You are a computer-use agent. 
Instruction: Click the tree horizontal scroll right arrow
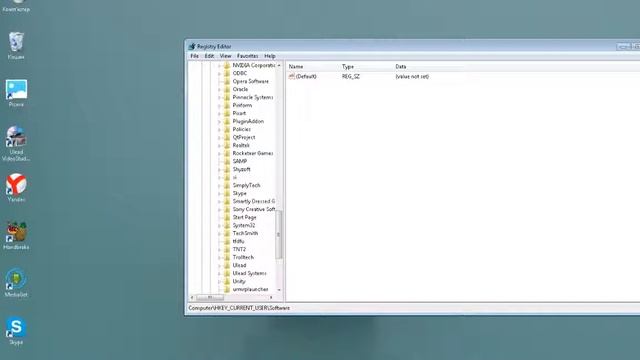click(x=271, y=298)
